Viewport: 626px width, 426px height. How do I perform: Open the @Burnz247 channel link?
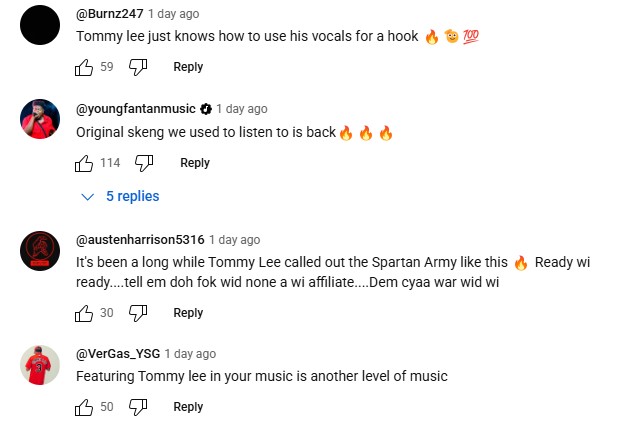point(109,14)
